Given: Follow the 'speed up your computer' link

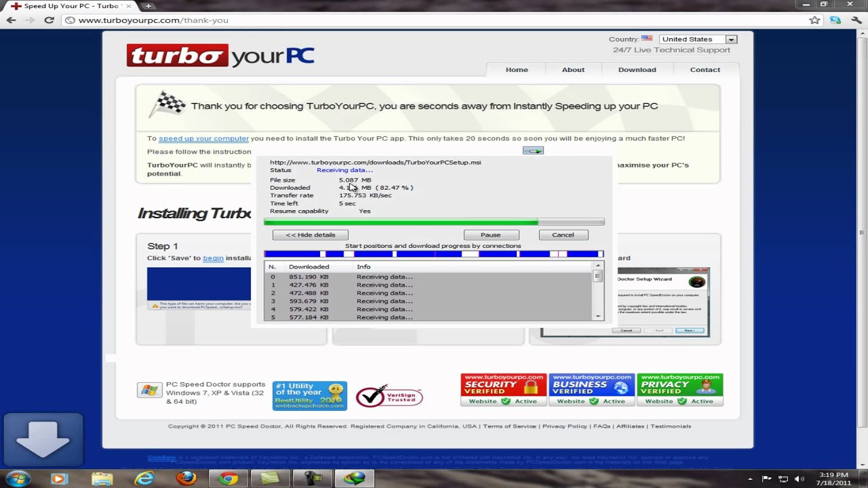Looking at the screenshot, I should point(203,138).
